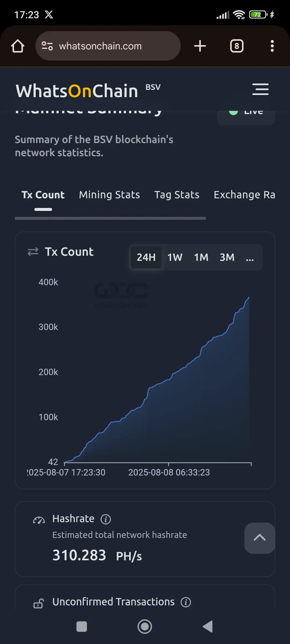Open the tab switcher showing 8 tabs
Viewport: 290px width, 644px height.
tap(237, 46)
